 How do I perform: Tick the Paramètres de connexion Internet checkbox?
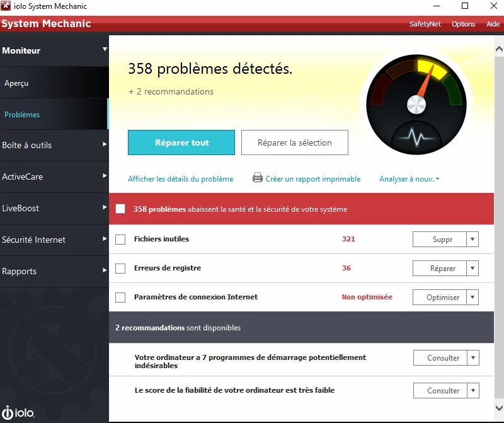(120, 297)
